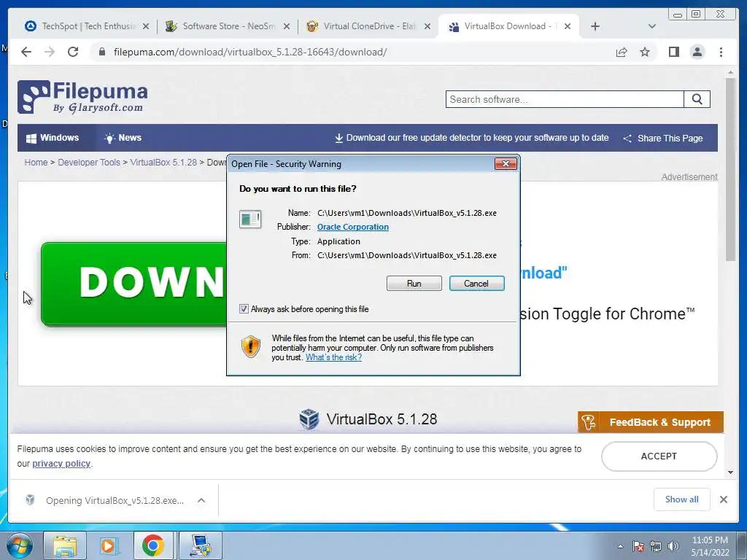Image resolution: width=747 pixels, height=560 pixels.
Task: Click Run in the Security Warning dialog
Action: pos(414,284)
